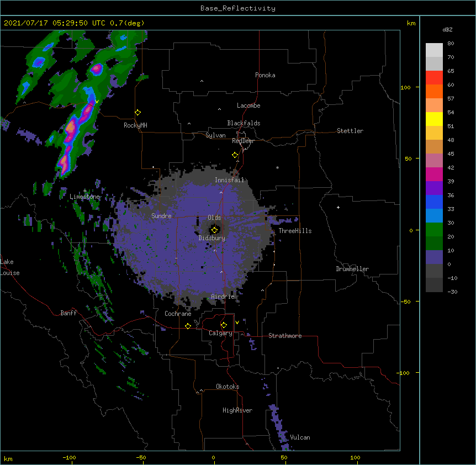Click the 80 dBZ light gray legend swatch
Image resolution: width=476 pixels, height=465 pixels.
434,50
